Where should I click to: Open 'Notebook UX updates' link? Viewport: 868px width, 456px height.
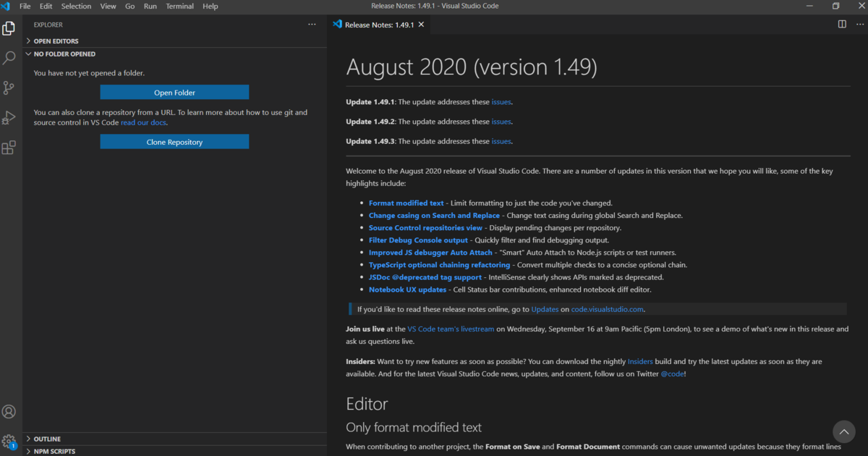tap(407, 290)
